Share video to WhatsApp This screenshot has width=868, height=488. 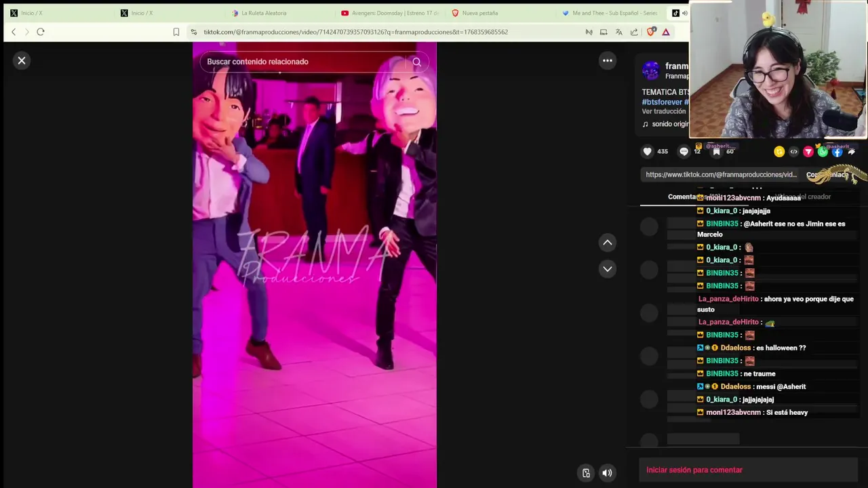[823, 152]
